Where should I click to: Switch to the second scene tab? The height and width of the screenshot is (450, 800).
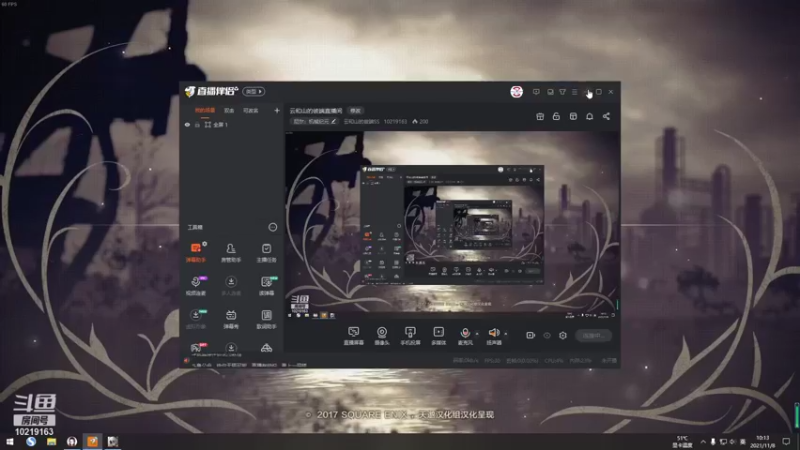click(x=229, y=110)
